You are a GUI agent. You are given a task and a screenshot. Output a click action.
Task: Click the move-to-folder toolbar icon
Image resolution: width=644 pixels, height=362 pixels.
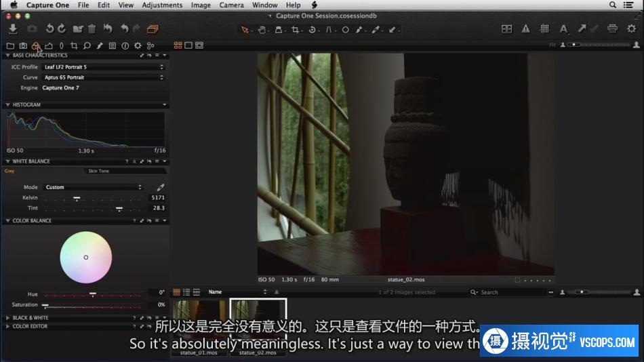[x=78, y=28]
